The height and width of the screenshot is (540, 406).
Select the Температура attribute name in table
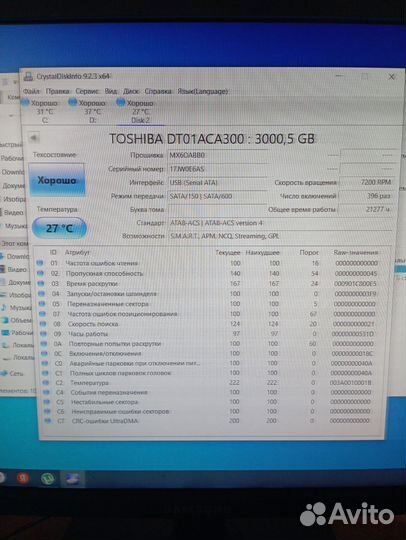90,383
